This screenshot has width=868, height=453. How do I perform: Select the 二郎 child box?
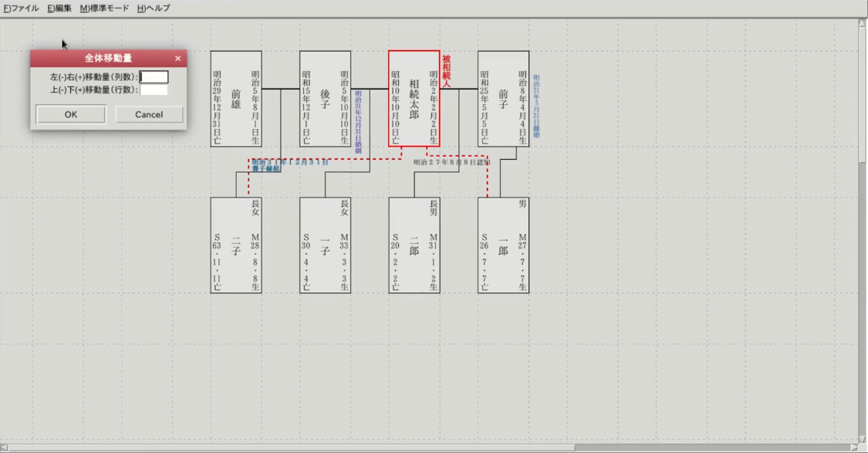coord(414,245)
